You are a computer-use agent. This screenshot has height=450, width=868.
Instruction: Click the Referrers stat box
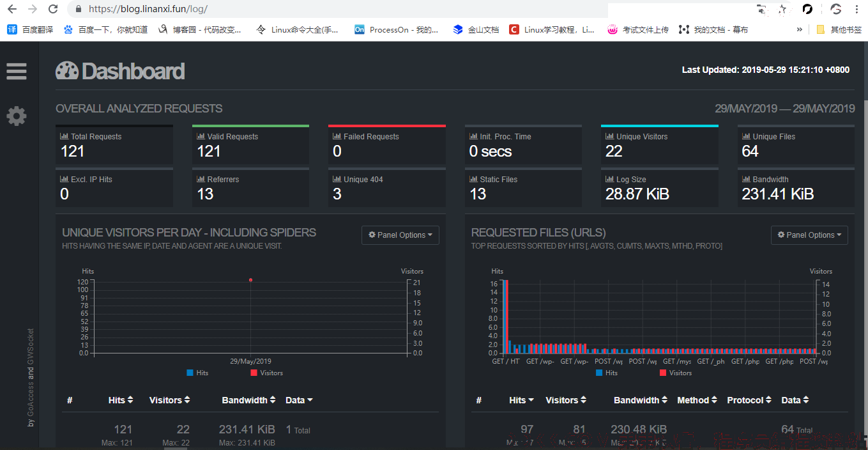[x=250, y=188]
